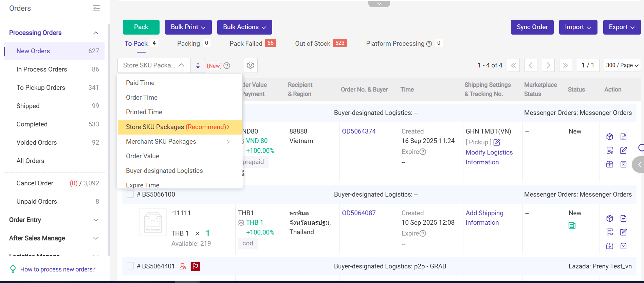Click the pack box icon for order OD5064374
The height and width of the screenshot is (283, 644).
(610, 137)
